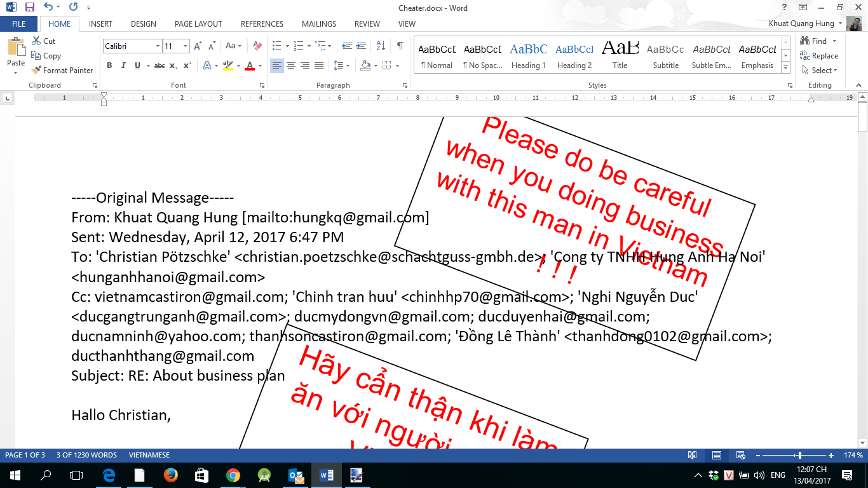Open Word Help question mark
Screen dimensions: 868x488
click(x=785, y=8)
